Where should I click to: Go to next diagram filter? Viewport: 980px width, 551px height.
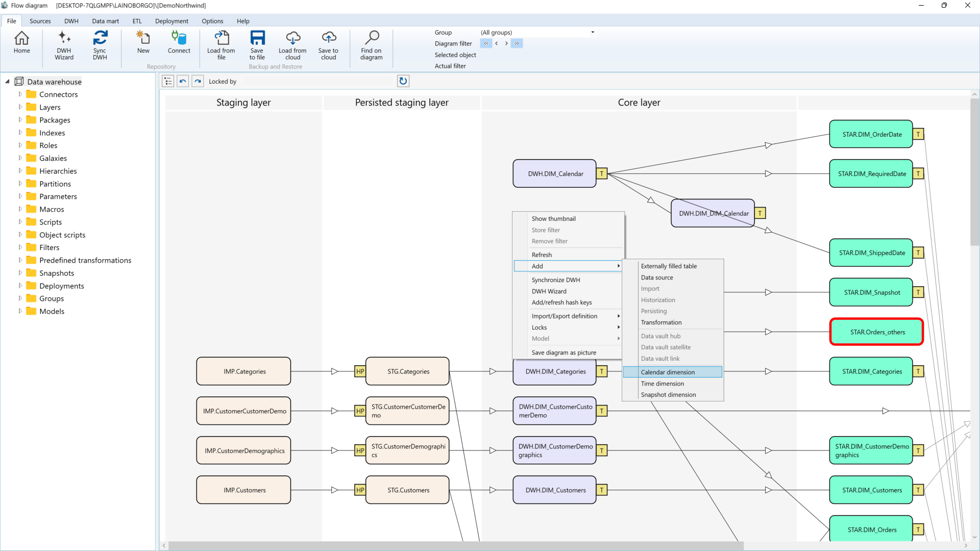click(506, 43)
